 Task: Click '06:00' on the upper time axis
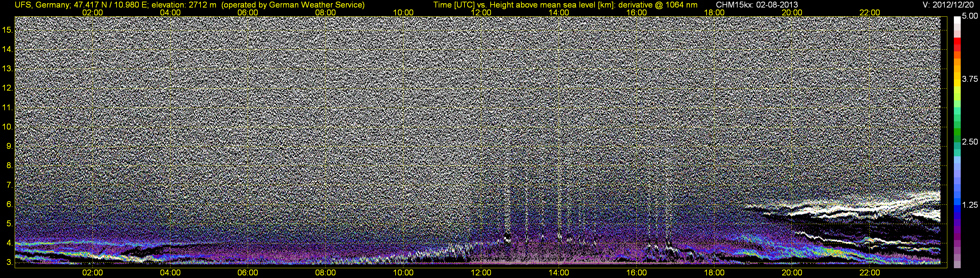click(248, 12)
